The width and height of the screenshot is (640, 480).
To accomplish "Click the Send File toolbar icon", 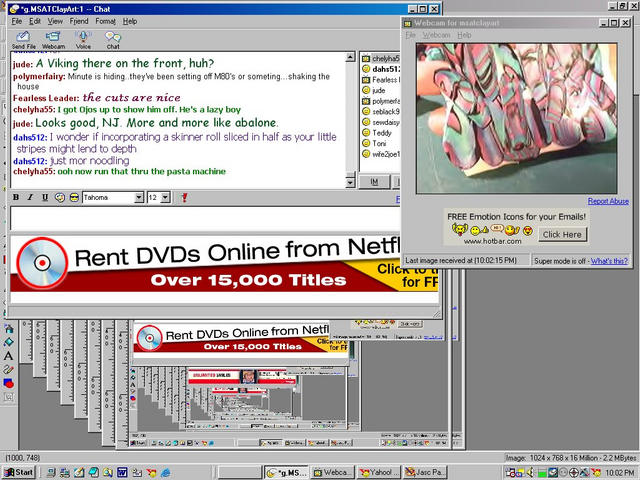I will [x=23, y=40].
